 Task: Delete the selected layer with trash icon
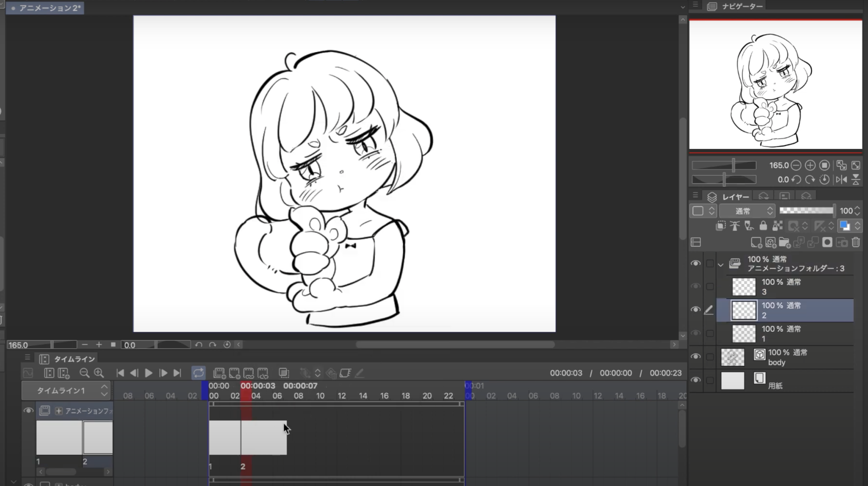855,242
